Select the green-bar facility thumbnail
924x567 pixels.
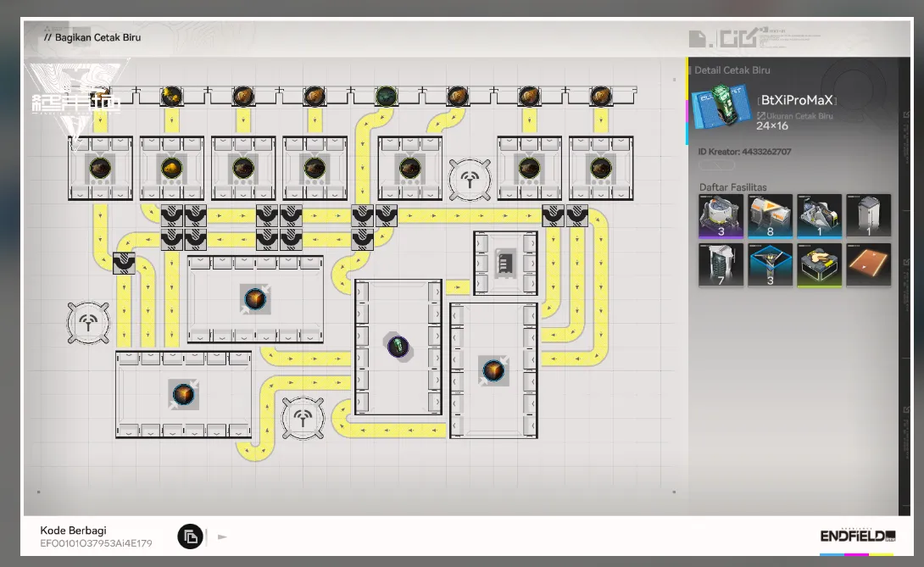(819, 265)
